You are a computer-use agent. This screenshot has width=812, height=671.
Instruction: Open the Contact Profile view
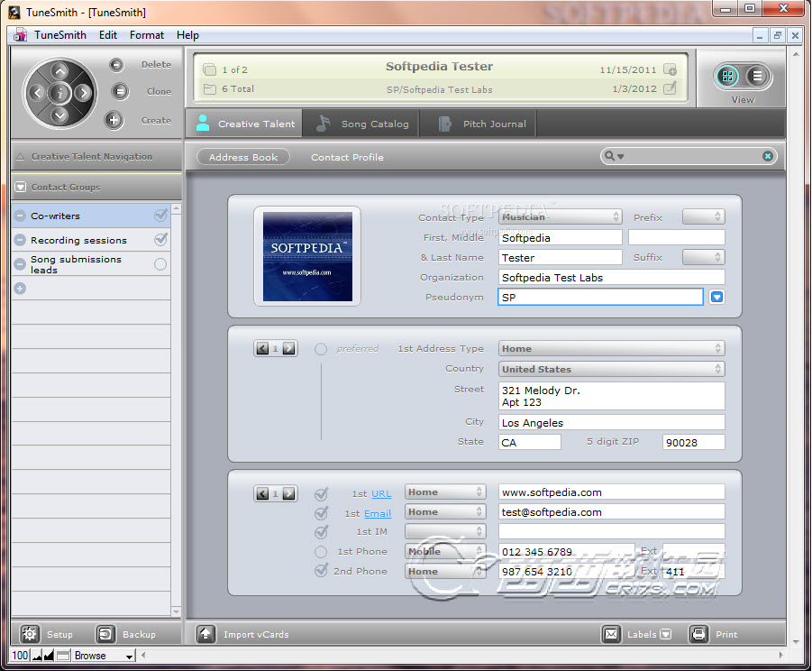[x=347, y=157]
